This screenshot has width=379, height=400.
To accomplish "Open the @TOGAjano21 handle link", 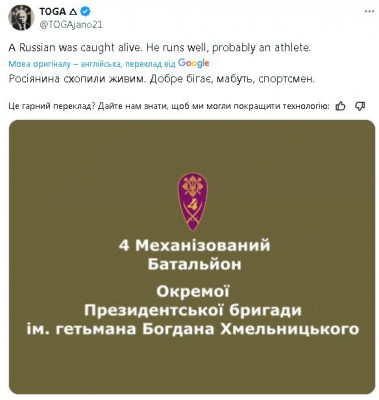I will click(71, 25).
